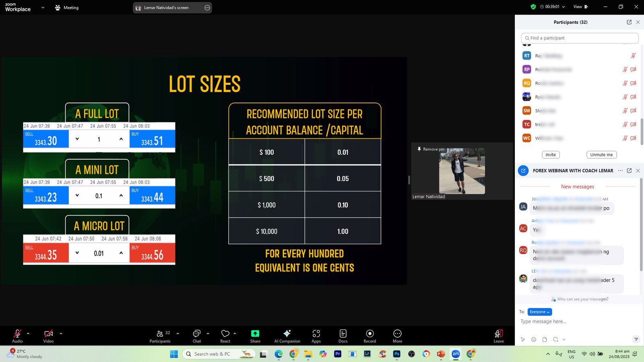Unmute microphone using the Audio button
The height and width of the screenshot is (362, 644).
pos(17,336)
